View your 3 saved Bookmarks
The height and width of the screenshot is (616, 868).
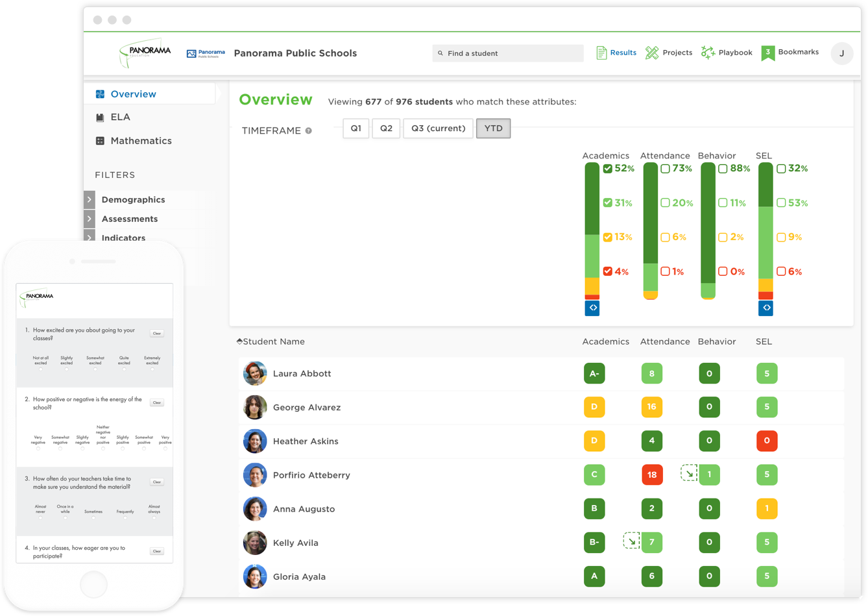pyautogui.click(x=790, y=52)
